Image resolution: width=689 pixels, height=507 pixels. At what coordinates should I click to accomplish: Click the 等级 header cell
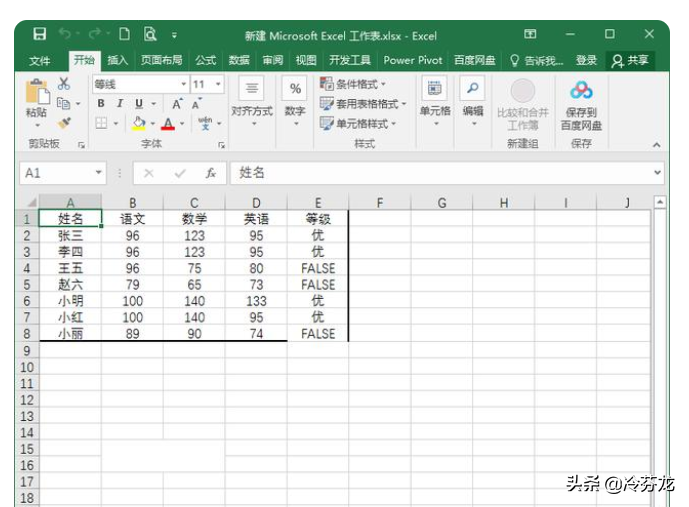click(x=318, y=219)
